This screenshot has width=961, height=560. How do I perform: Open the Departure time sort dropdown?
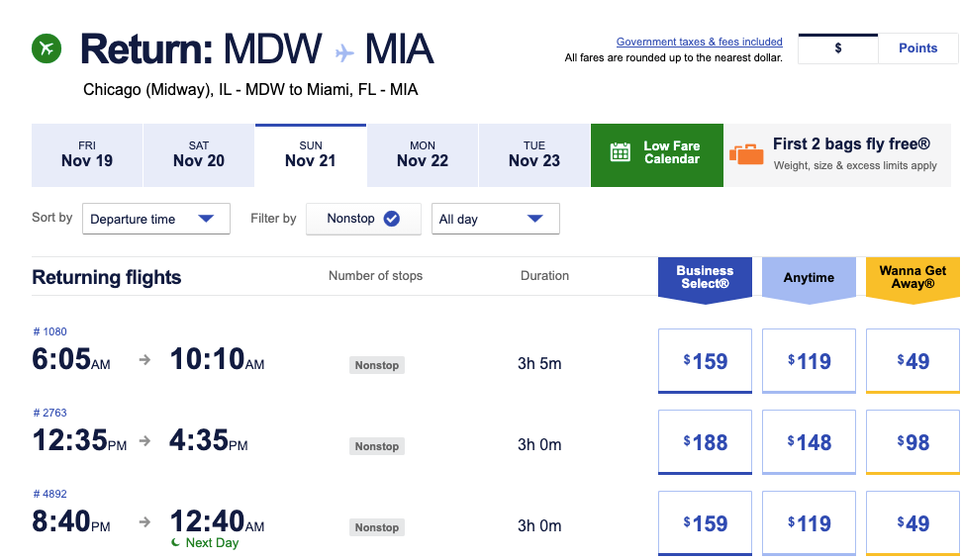pos(156,219)
